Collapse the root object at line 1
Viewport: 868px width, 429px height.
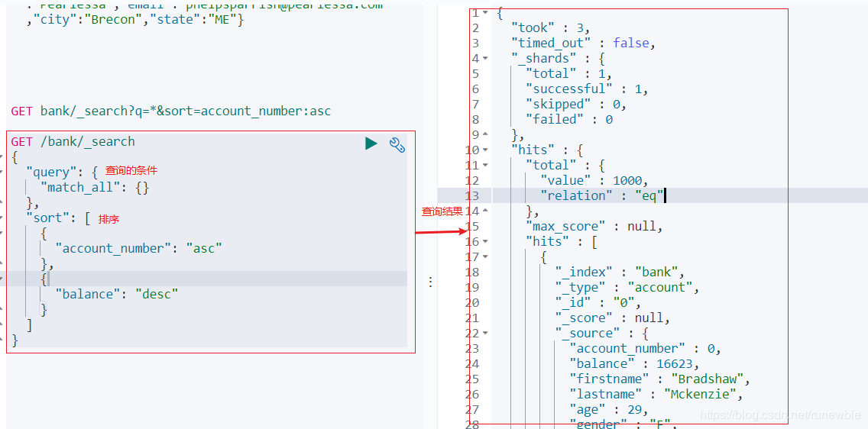coord(485,12)
